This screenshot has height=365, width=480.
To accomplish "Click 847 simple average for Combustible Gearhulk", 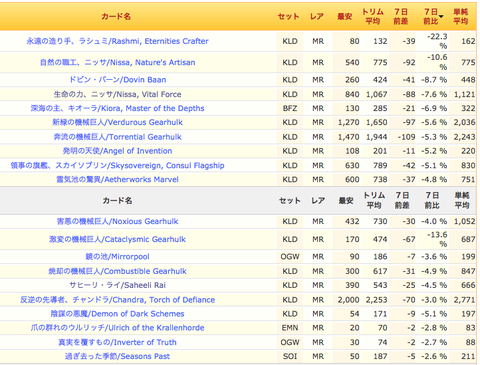I will pyautogui.click(x=468, y=271).
